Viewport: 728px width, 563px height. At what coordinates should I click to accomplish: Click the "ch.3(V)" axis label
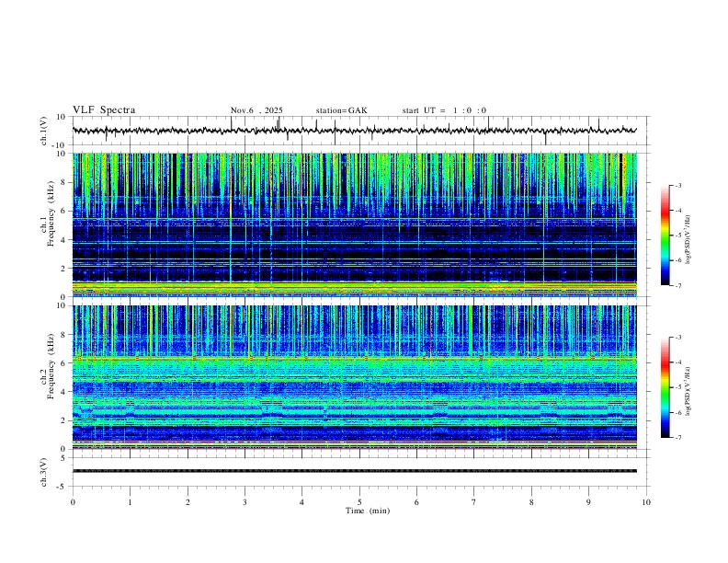(44, 472)
